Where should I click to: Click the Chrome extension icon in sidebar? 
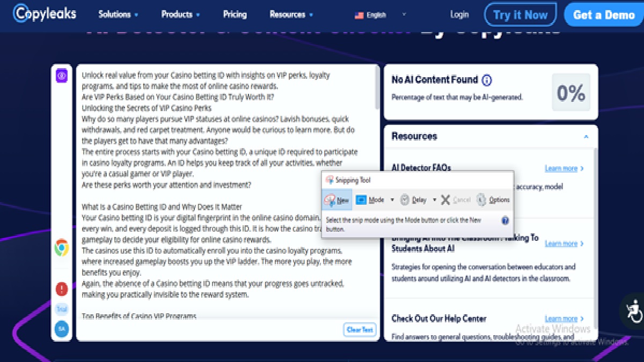[x=61, y=248]
